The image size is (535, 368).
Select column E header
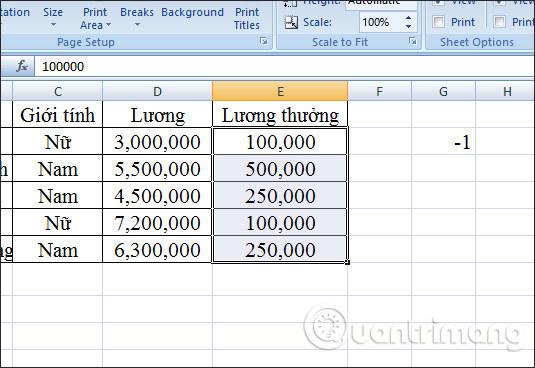(x=280, y=91)
